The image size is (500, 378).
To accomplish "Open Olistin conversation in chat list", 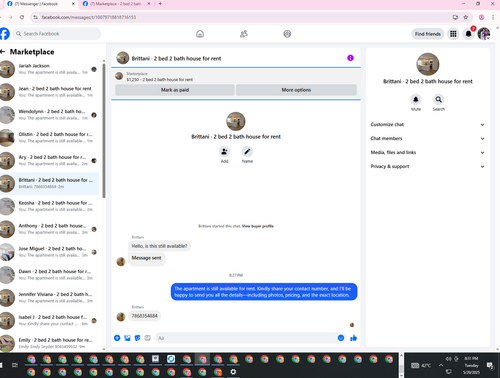I will click(49, 138).
